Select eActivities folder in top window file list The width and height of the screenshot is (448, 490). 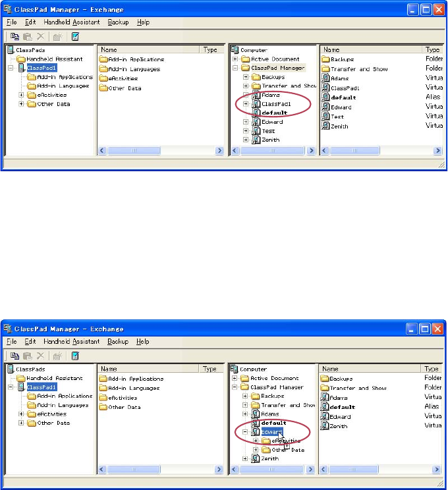pyautogui.click(x=123, y=78)
